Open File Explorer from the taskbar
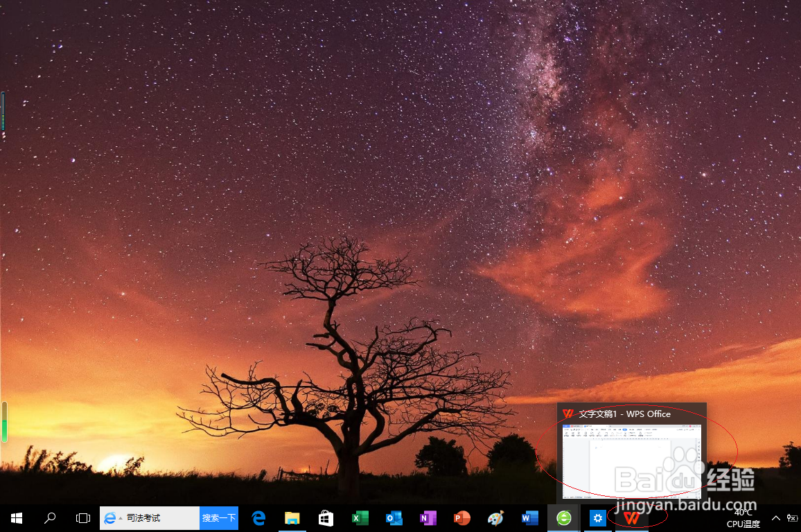 tap(292, 518)
